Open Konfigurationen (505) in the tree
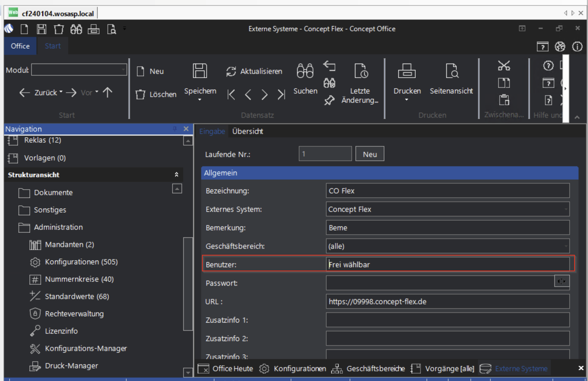The image size is (588, 381). pos(81,262)
